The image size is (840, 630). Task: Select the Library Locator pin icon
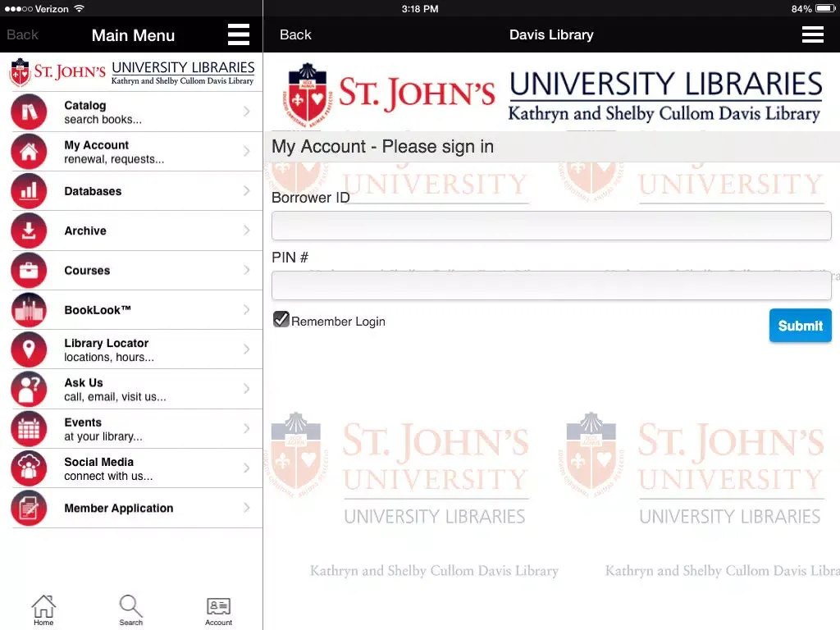pos(29,349)
